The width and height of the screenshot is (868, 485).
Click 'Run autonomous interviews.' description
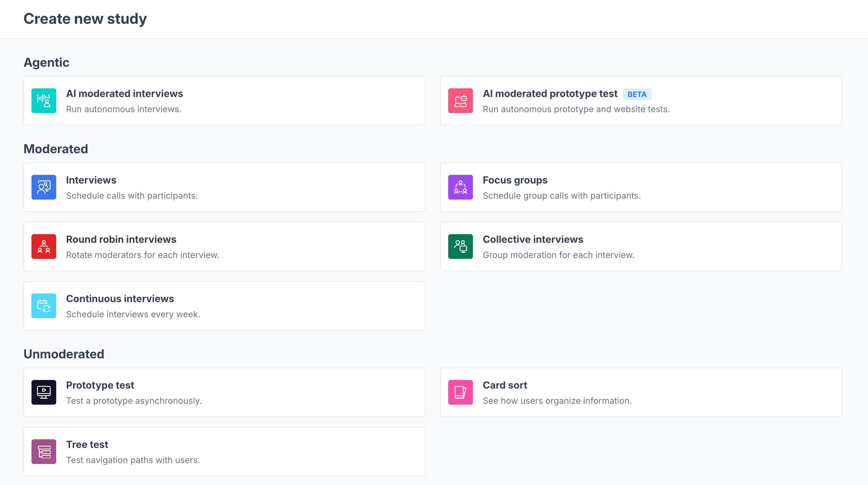click(x=124, y=109)
